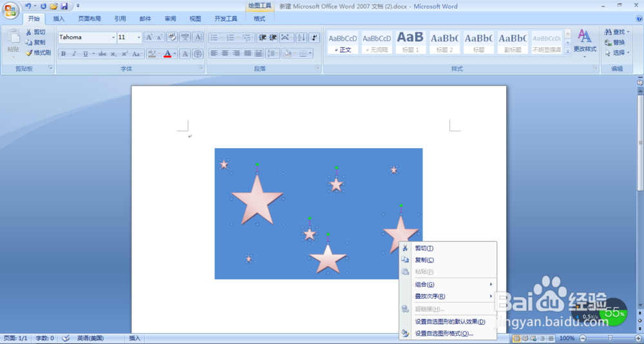Viewport: 644px width, 344px height.
Task: Click the Show/Hide paragraph marks icon
Action: click(314, 38)
